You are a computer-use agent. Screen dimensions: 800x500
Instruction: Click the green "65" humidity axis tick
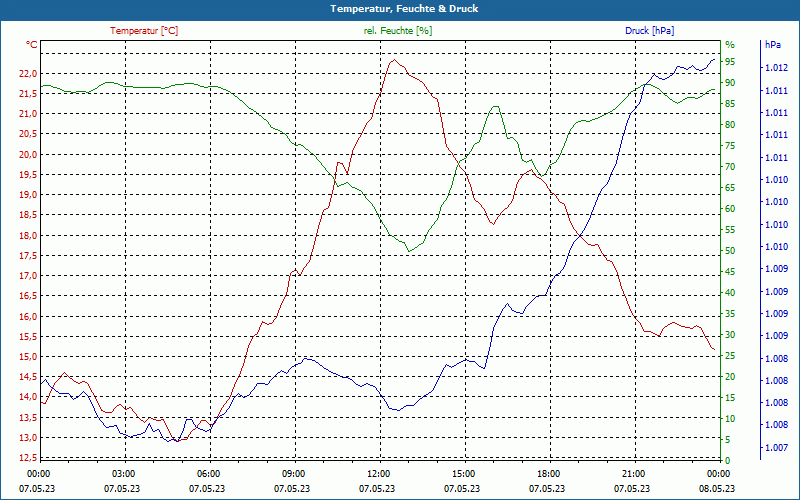[730, 188]
